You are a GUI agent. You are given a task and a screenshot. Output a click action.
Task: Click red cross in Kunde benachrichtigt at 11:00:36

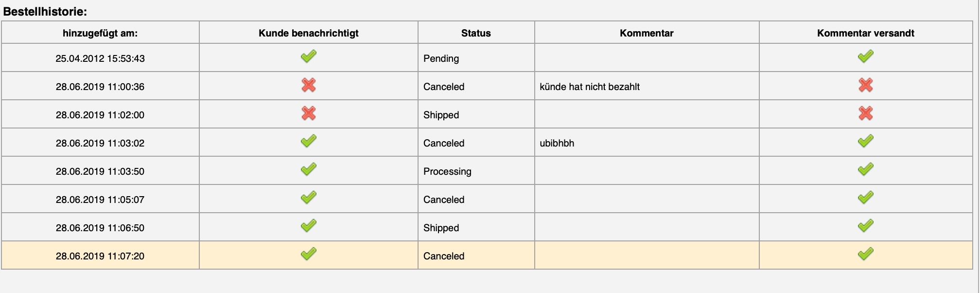point(308,85)
